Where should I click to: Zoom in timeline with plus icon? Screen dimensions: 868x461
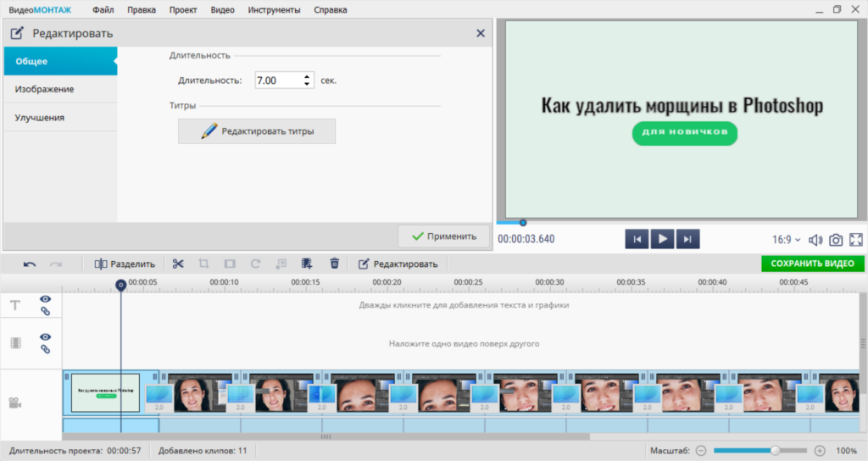[x=820, y=451]
